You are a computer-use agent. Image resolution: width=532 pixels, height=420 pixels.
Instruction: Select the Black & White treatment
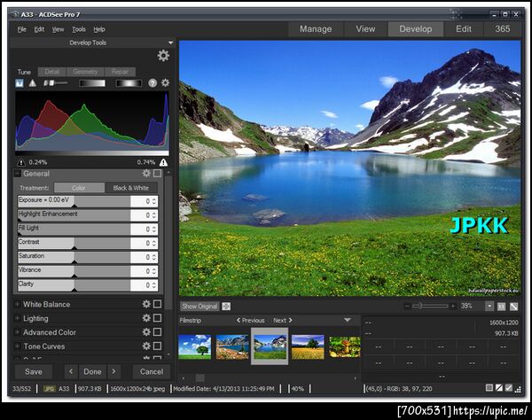[x=131, y=188]
